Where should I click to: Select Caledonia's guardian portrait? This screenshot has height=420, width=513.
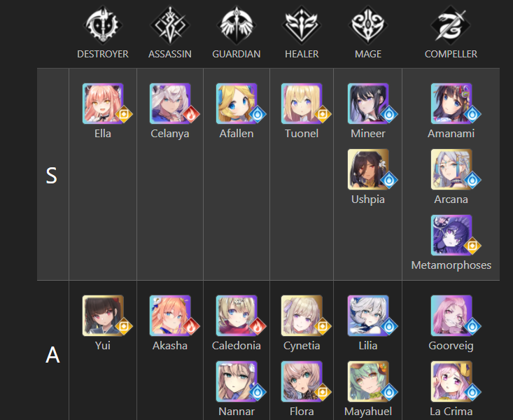pyautogui.click(x=237, y=316)
